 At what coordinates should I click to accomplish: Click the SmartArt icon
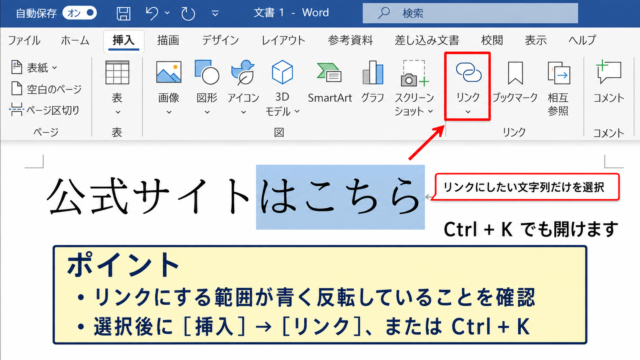pyautogui.click(x=329, y=73)
